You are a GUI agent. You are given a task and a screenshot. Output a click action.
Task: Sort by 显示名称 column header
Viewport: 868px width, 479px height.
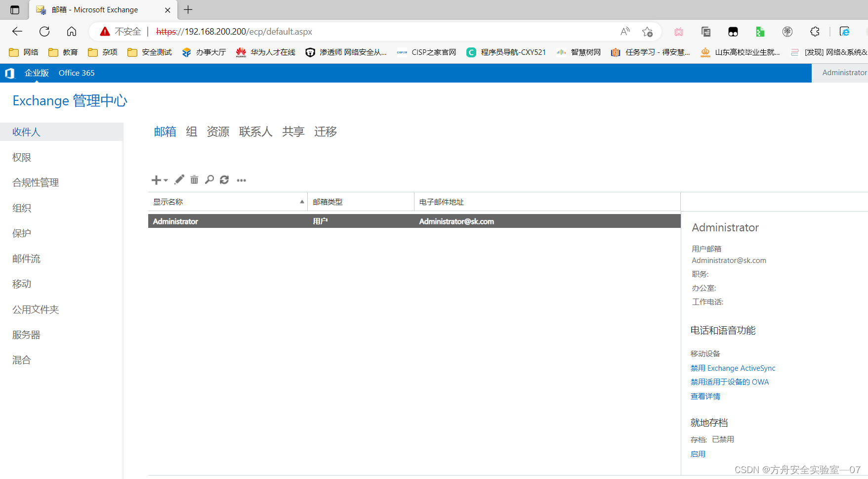[228, 202]
